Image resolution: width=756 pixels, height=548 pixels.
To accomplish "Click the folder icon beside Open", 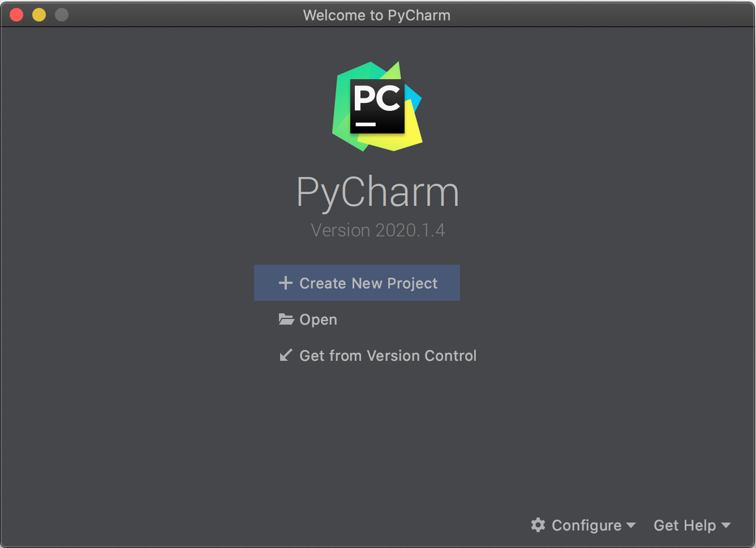I will coord(286,319).
